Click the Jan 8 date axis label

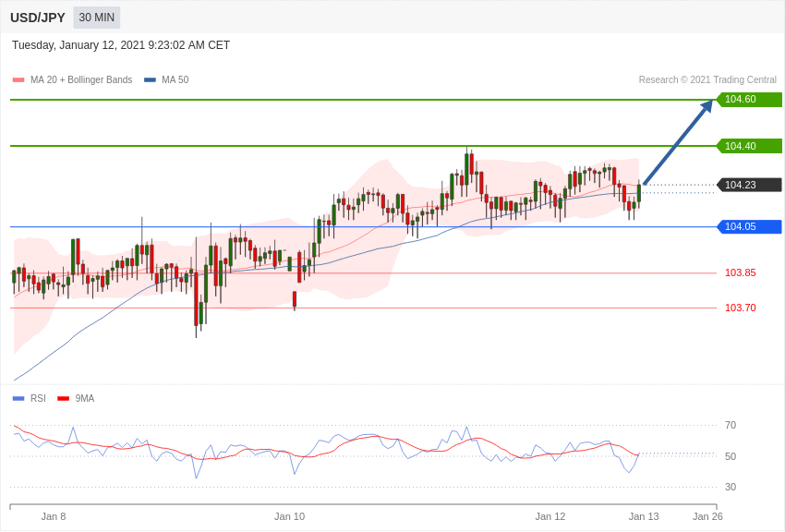coord(53,516)
